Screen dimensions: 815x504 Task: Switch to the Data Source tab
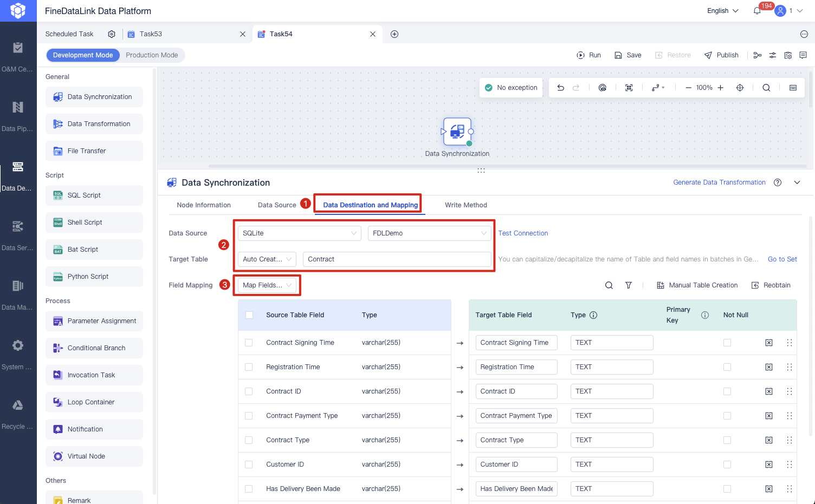(277, 205)
